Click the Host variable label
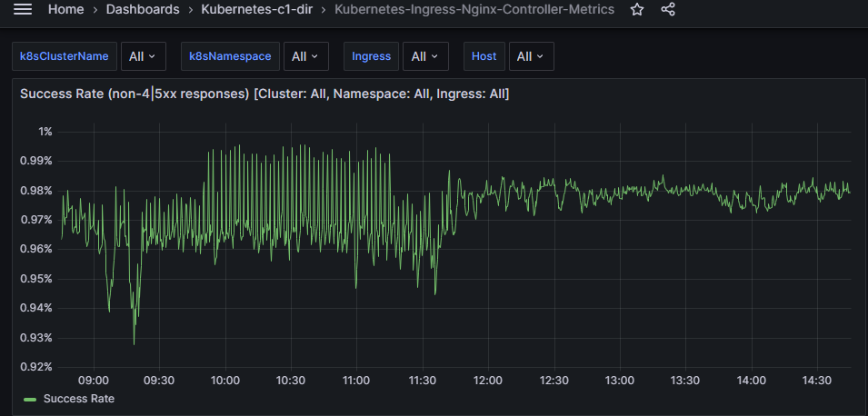Screen dimensions: 868x416 pos(484,56)
